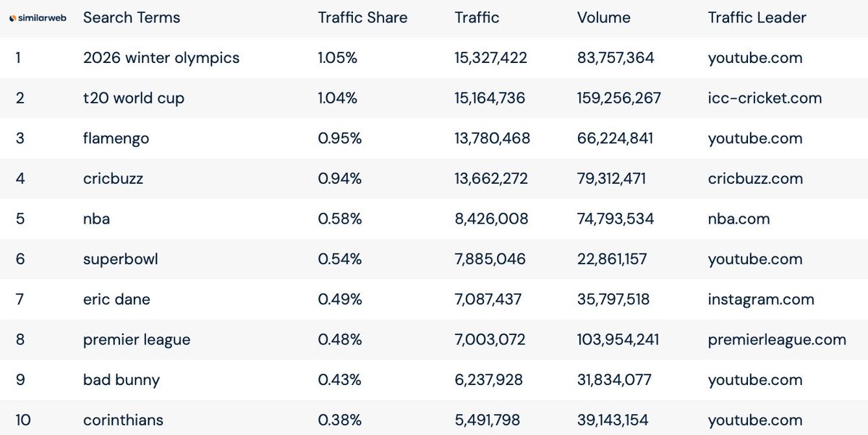868x435 pixels.
Task: Click volume value 39,143,154
Action: tap(613, 420)
